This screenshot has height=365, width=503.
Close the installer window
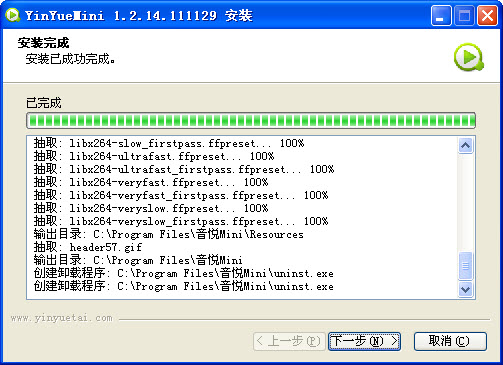(x=487, y=16)
